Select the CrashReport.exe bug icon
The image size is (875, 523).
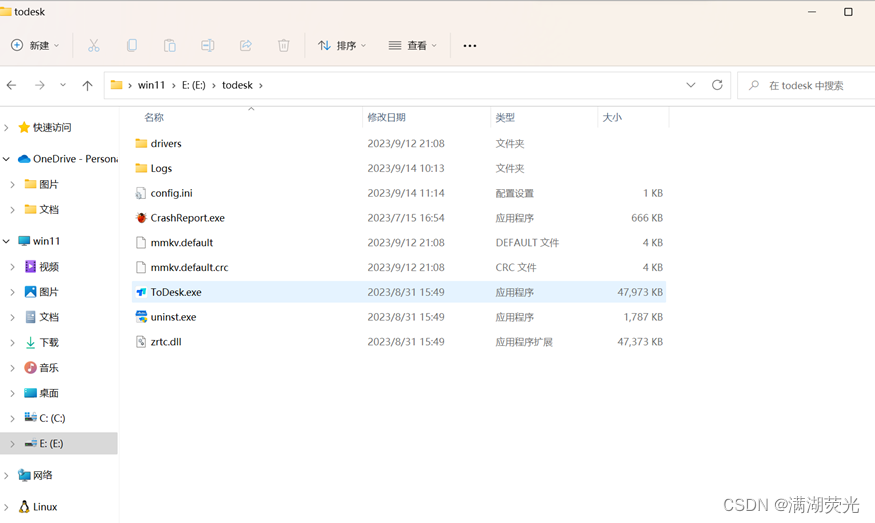(x=141, y=218)
